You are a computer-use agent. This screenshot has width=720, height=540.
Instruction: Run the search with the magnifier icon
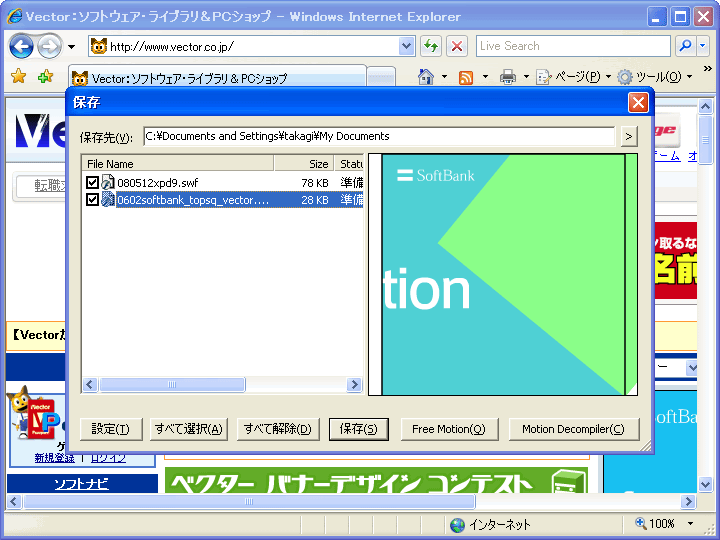(x=686, y=46)
